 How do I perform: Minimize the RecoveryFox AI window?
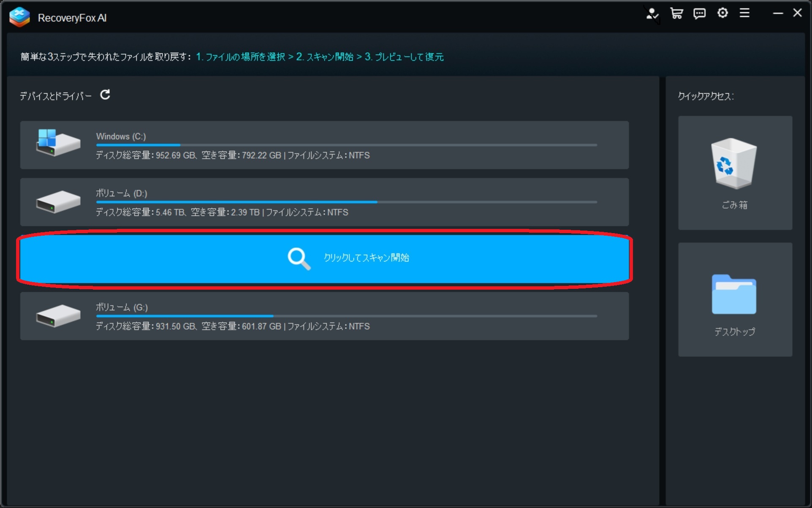778,14
